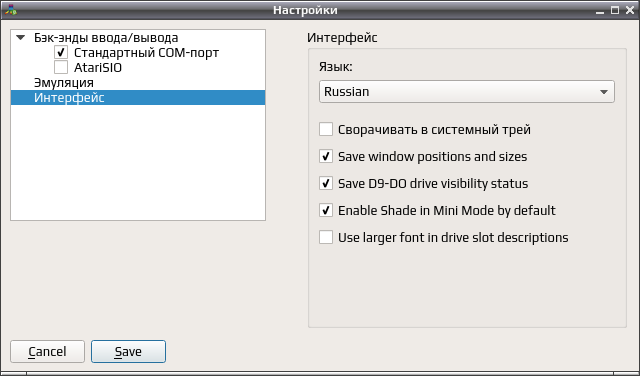
Task: Select the AtariSIO tree item label
Action: tap(98, 68)
